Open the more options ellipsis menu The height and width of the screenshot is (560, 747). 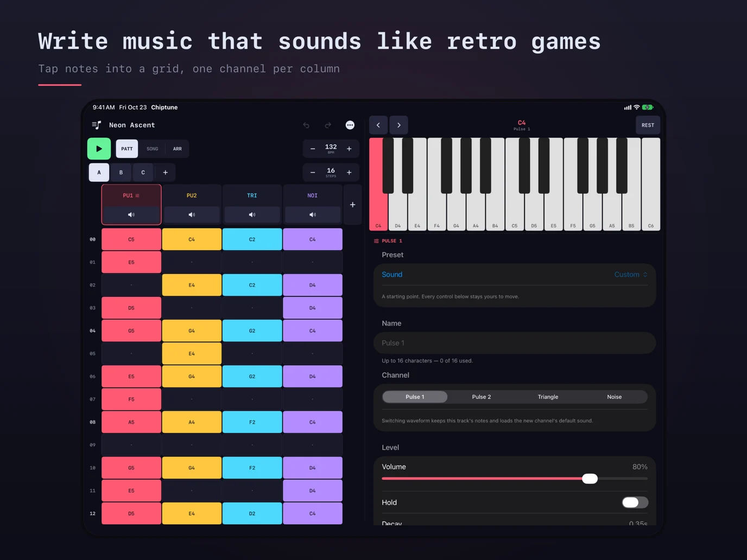(x=350, y=125)
